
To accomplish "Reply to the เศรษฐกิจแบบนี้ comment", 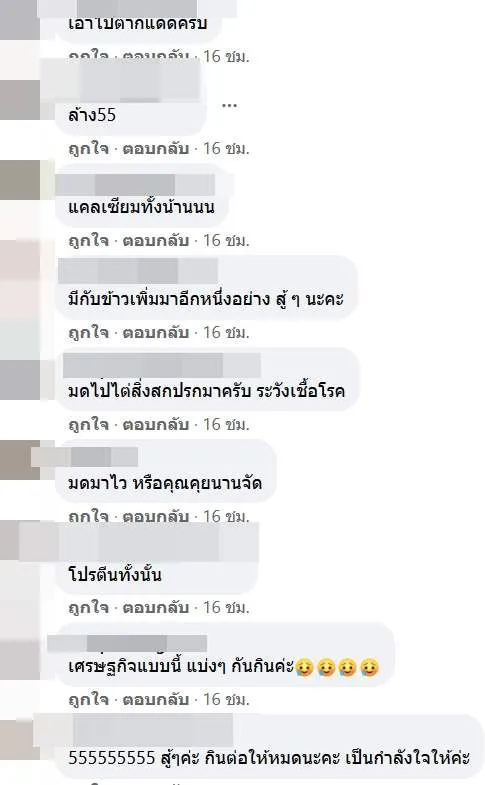I will pyautogui.click(x=156, y=699).
